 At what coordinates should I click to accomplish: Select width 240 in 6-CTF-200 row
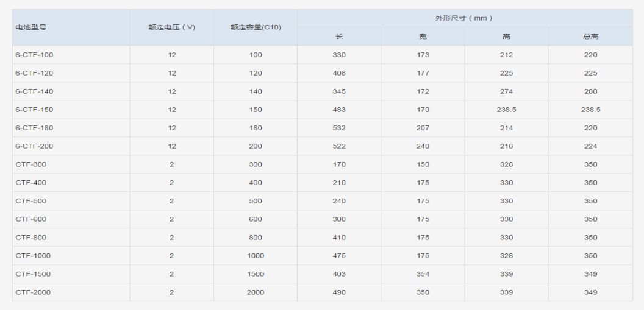click(x=423, y=146)
